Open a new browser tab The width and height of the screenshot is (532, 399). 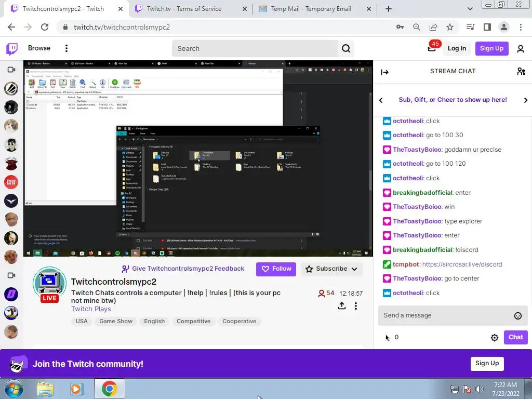(x=389, y=9)
